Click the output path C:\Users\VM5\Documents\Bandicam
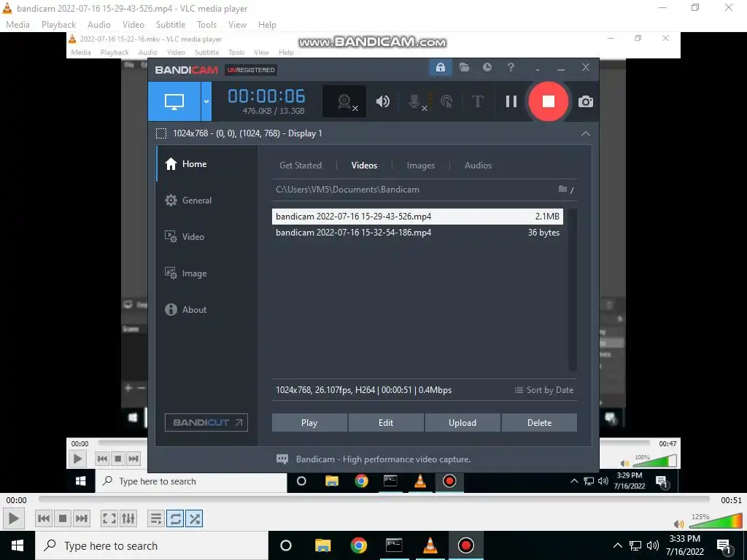This screenshot has height=560, width=747. [347, 190]
